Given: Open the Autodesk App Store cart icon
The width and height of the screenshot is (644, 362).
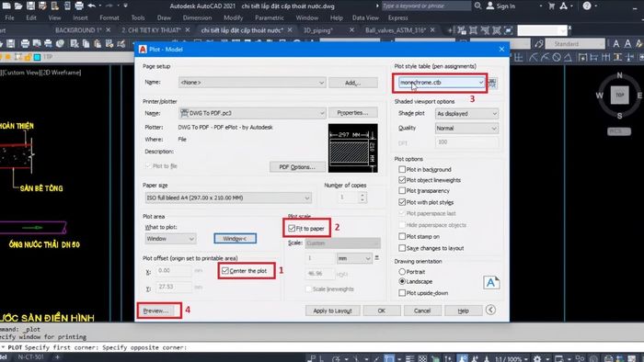Looking at the screenshot, I should [552, 6].
